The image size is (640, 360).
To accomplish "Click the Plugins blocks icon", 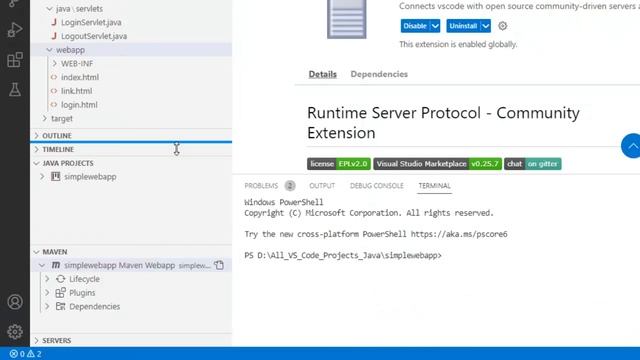I will [60, 293].
